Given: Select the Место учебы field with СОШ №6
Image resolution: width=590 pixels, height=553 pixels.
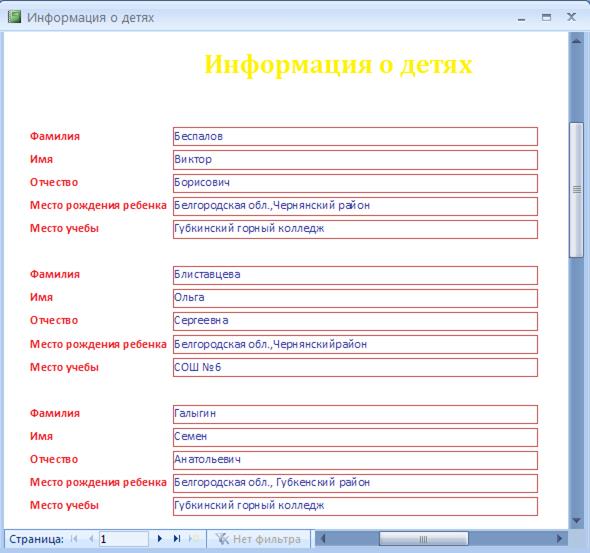Looking at the screenshot, I should pyautogui.click(x=355, y=367).
